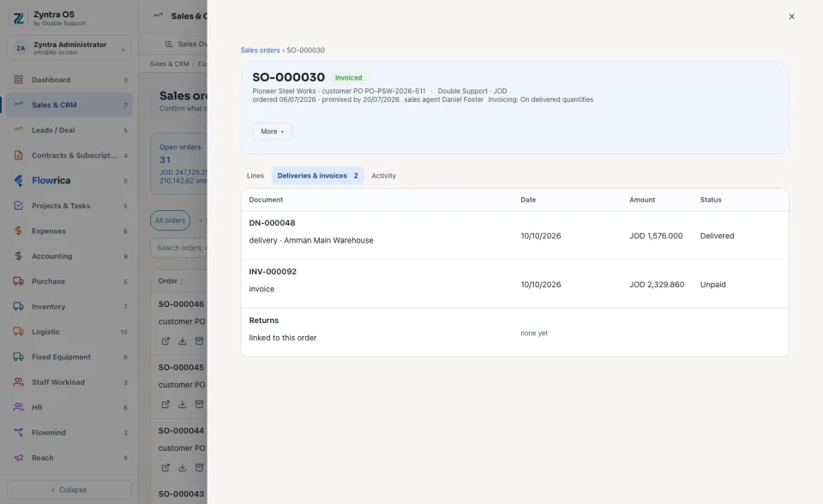Image resolution: width=823 pixels, height=504 pixels.
Task: Open HR people icon
Action: pyautogui.click(x=18, y=407)
